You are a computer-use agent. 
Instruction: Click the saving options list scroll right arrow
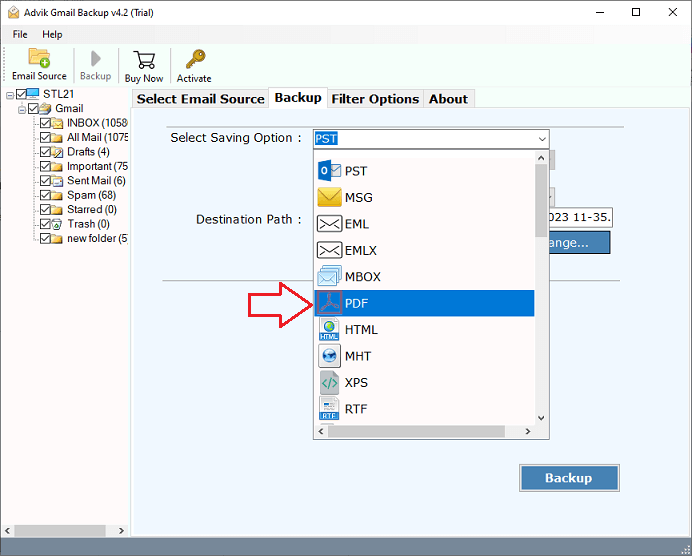528,431
